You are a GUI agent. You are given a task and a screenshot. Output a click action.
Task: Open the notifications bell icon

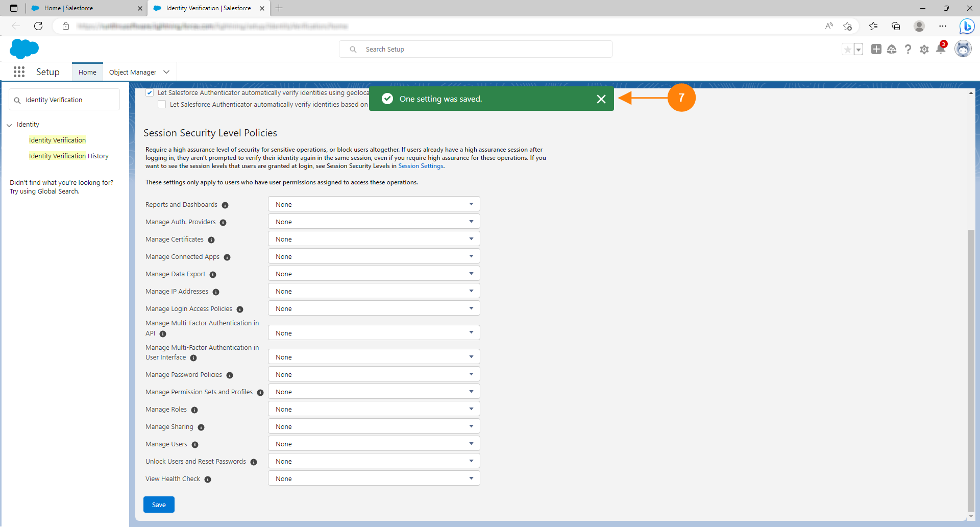click(940, 50)
